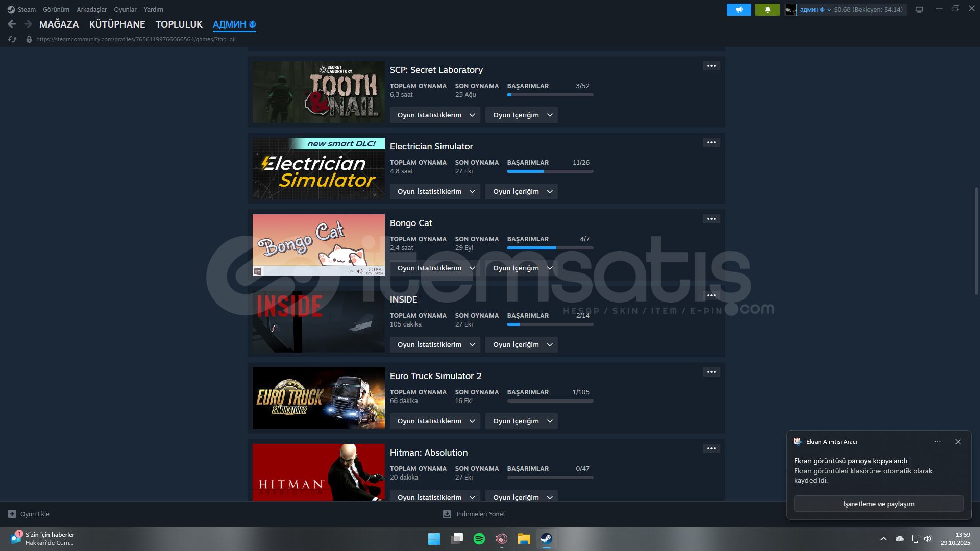Click the Oyun Ekle plus icon
This screenshot has height=551, width=980.
tap(12, 514)
